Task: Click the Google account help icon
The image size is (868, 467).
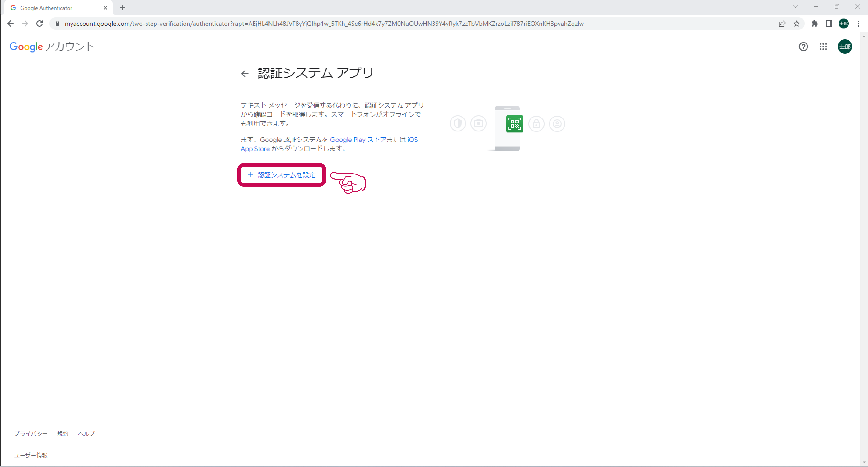Action: [x=803, y=47]
